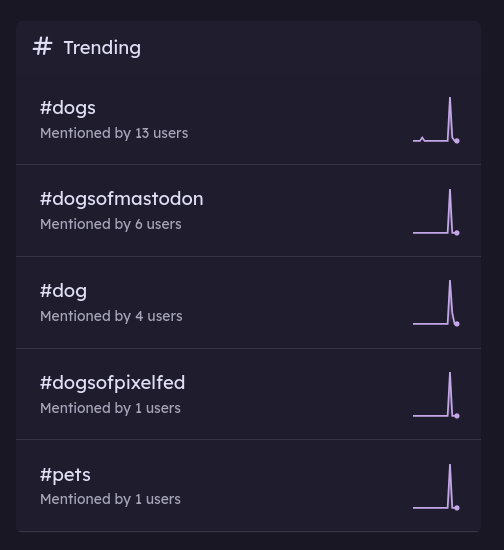Click the #dog usage sparkline
Viewport: 504px width, 550px height.
point(436,303)
